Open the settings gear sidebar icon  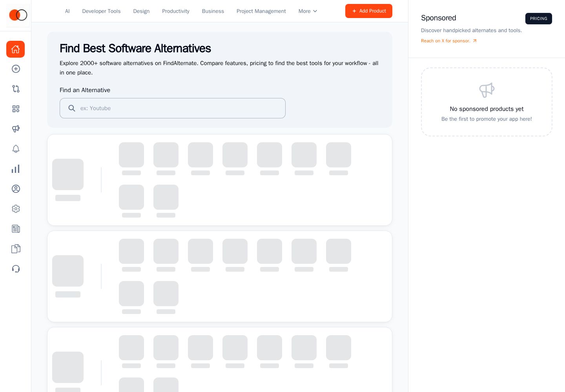pos(16,209)
